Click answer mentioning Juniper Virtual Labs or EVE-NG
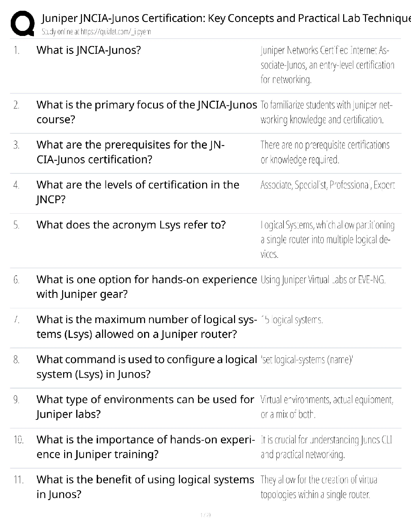The height and width of the screenshot is (532, 411). coord(323,279)
